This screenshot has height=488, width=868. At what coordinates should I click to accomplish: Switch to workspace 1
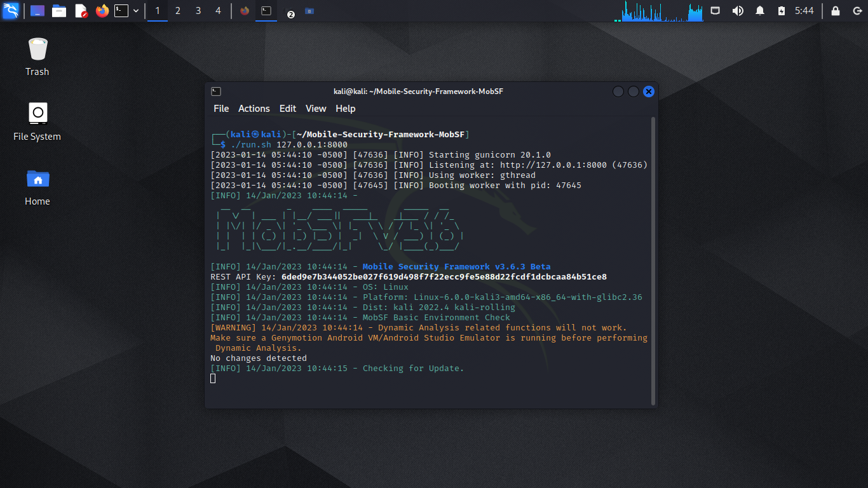click(x=158, y=11)
